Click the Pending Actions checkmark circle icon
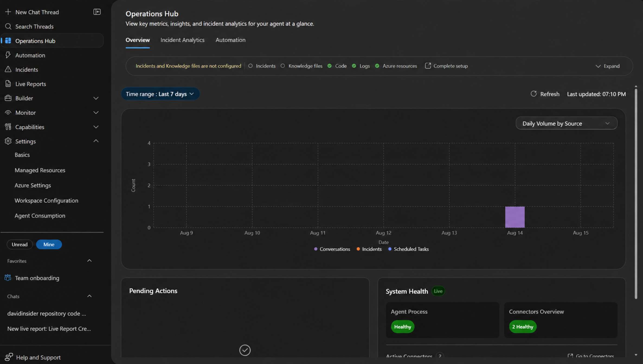 [245, 350]
